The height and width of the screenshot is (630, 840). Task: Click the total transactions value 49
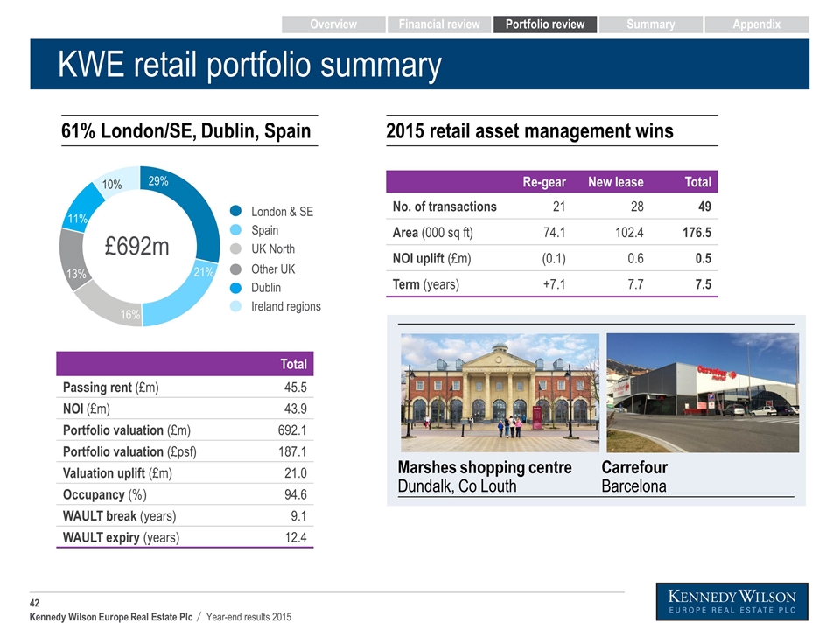(x=704, y=206)
